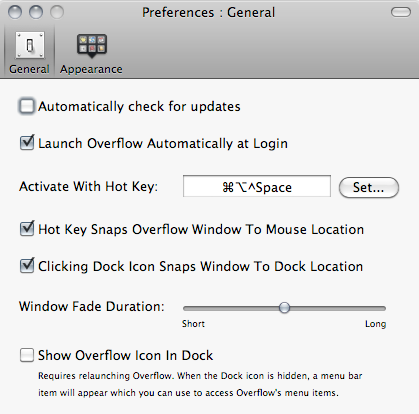Click the hot key field showing Space
Viewport: 419px width, 414px height.
coord(257,186)
